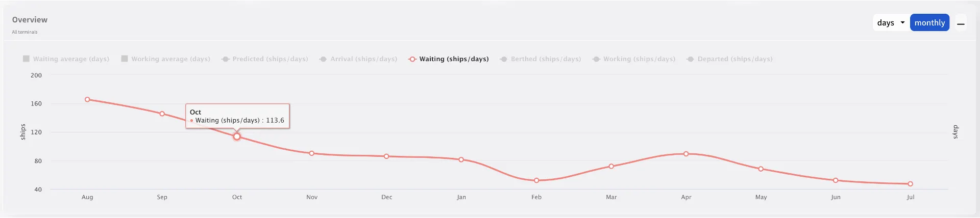Toggle the Departed (ships/days) legend marker icon
This screenshot has width=980, height=218.
click(691, 59)
